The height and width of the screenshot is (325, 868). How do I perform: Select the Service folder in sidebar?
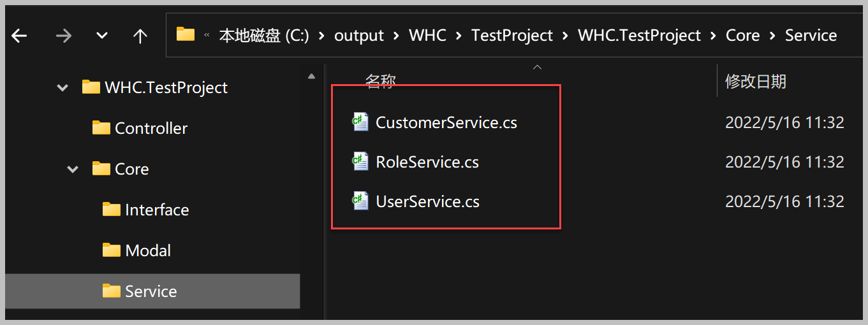(151, 291)
